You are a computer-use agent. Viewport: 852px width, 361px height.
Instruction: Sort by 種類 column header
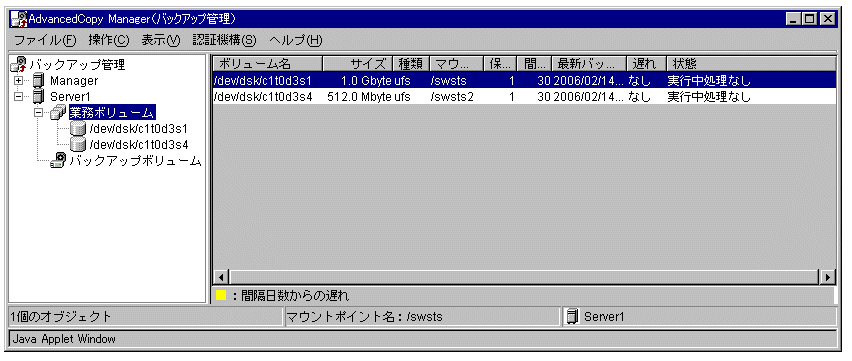[x=411, y=64]
